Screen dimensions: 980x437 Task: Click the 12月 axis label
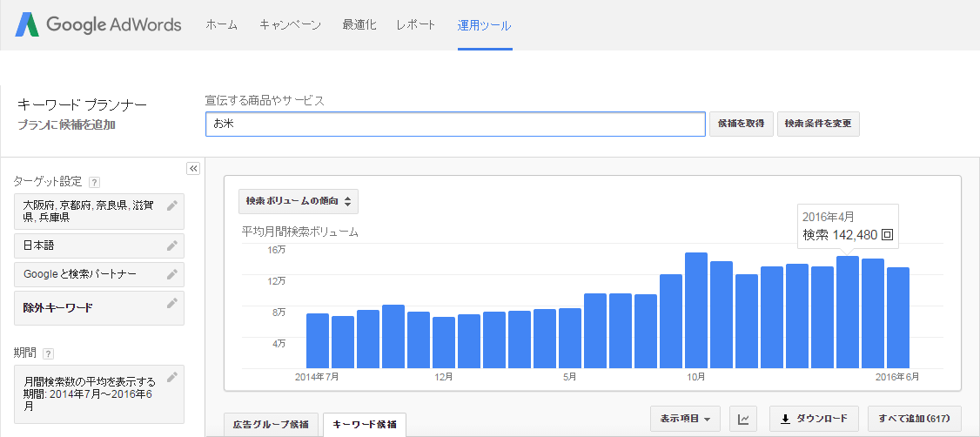pyautogui.click(x=444, y=377)
